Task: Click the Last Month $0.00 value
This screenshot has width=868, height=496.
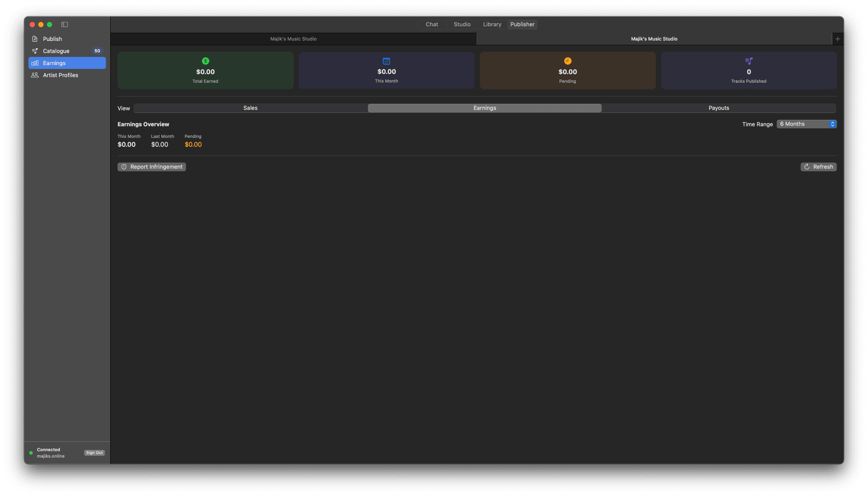Action: (x=160, y=145)
